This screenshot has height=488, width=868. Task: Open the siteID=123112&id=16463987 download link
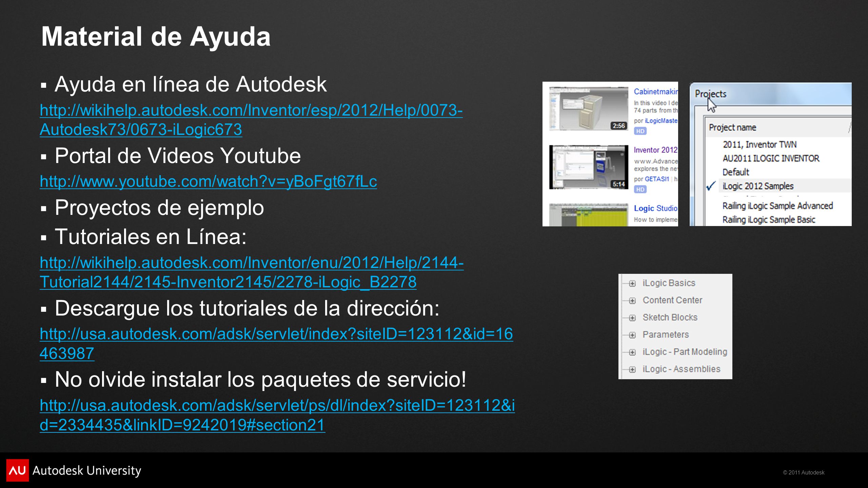[x=276, y=344]
